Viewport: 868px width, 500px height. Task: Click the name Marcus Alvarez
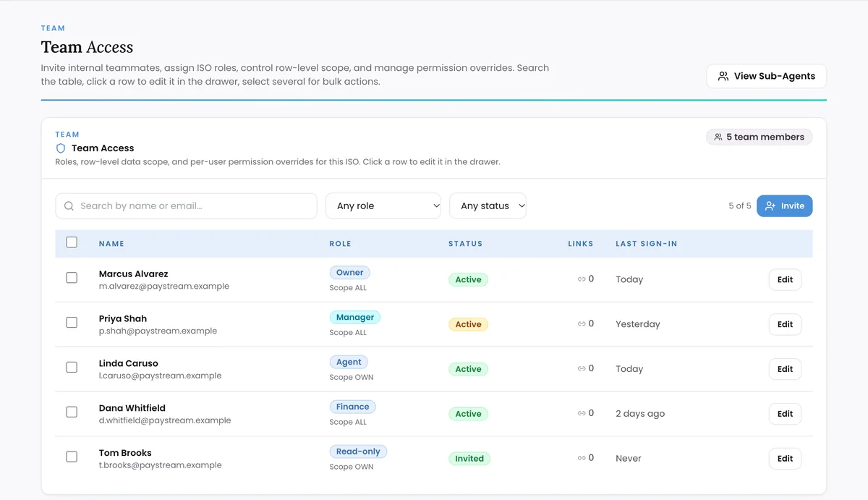point(133,274)
